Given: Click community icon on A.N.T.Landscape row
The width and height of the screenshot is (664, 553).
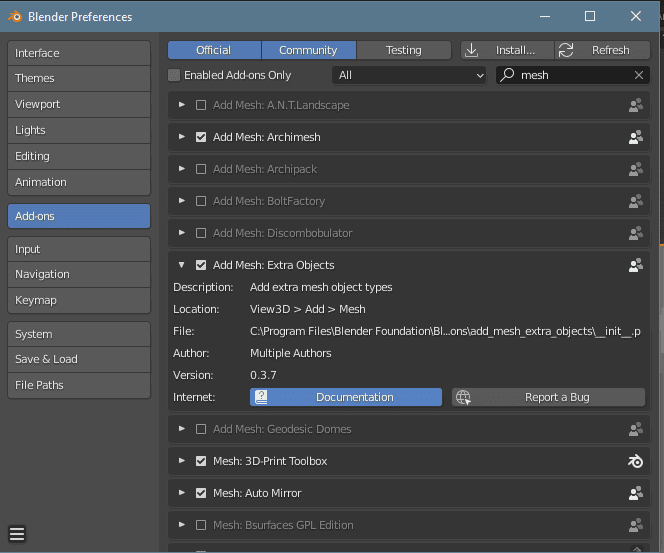Looking at the screenshot, I should tap(635, 105).
